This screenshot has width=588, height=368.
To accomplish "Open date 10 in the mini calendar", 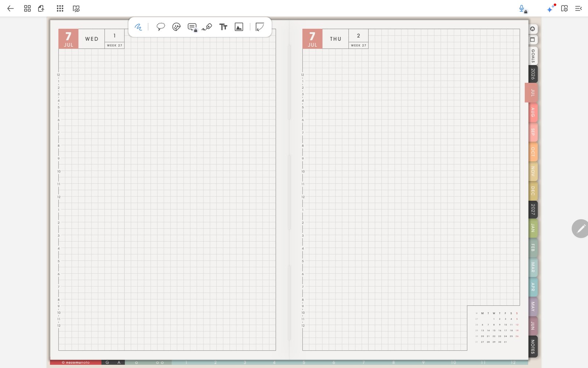I will coord(505,325).
